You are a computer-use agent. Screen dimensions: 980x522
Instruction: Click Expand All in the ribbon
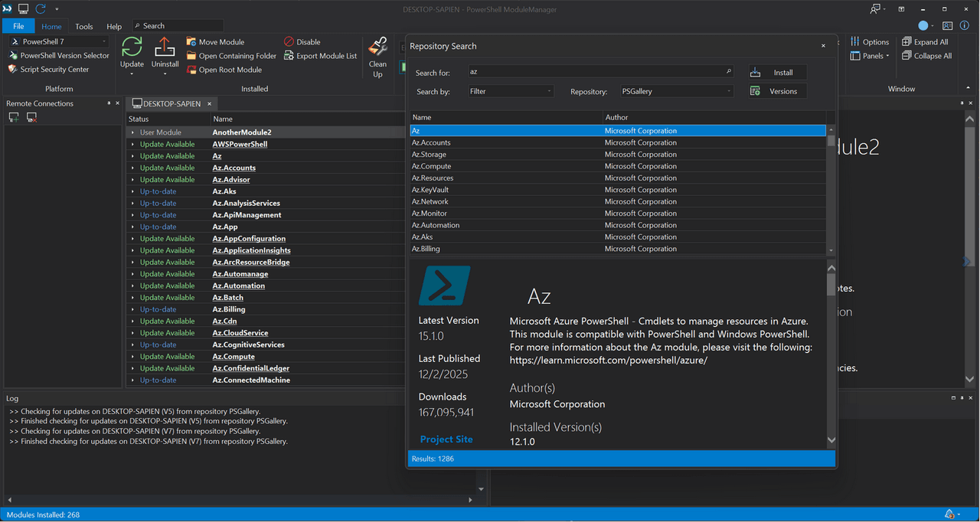click(926, 42)
